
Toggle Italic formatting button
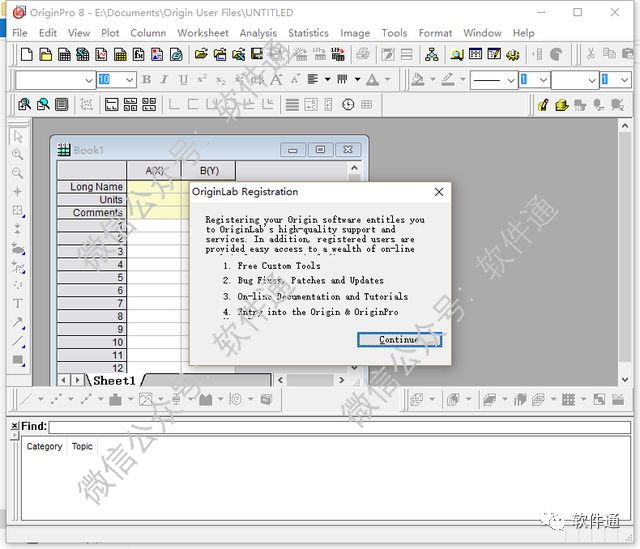(164, 80)
